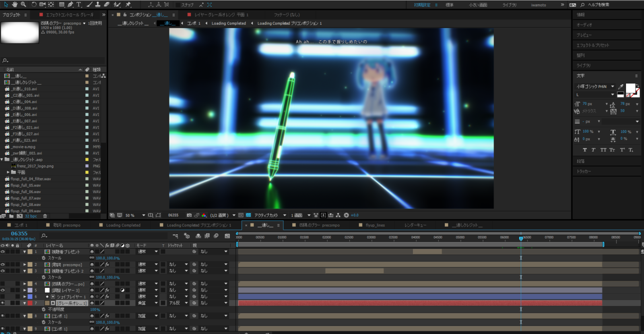Toggle the Draft 3D icon in timeline

pyautogui.click(x=187, y=236)
